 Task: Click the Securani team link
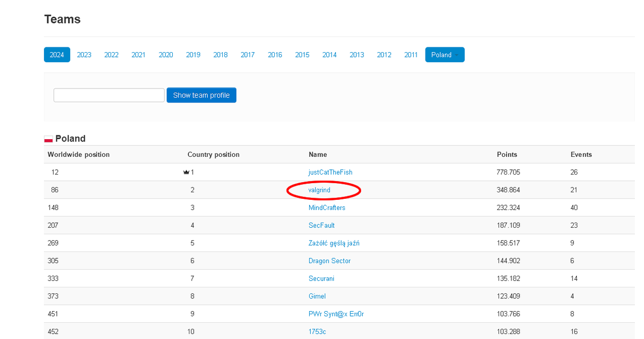321,279
